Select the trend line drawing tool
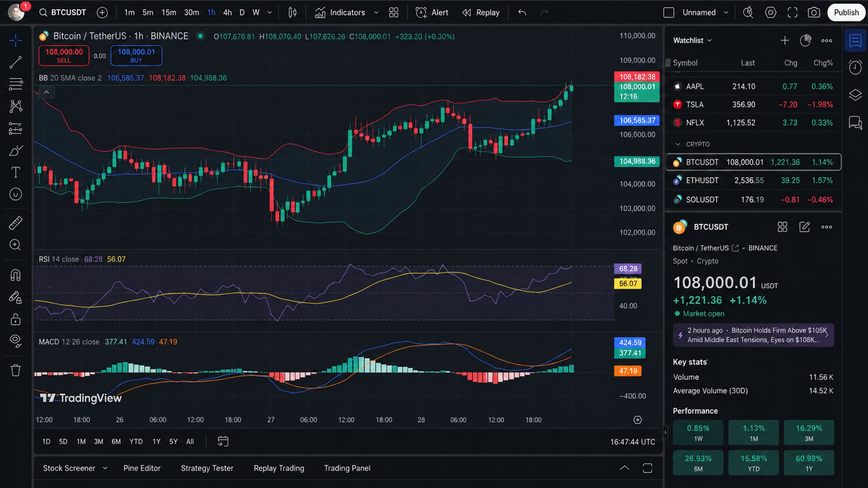The width and height of the screenshot is (868, 488). (16, 62)
